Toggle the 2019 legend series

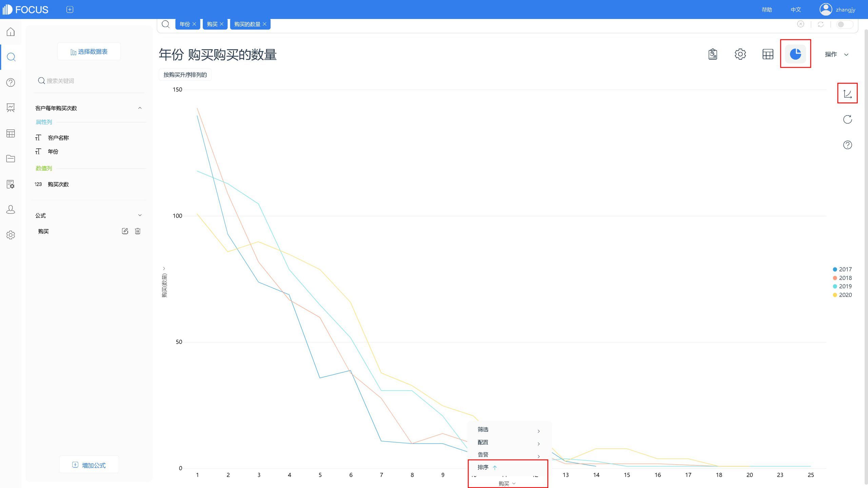(x=842, y=286)
